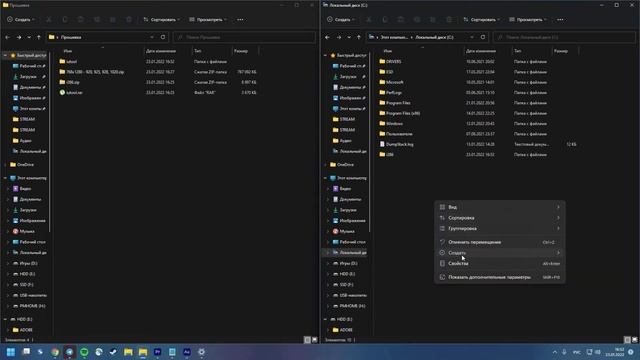
Task: Open the Windows Start menu
Action: (11, 352)
